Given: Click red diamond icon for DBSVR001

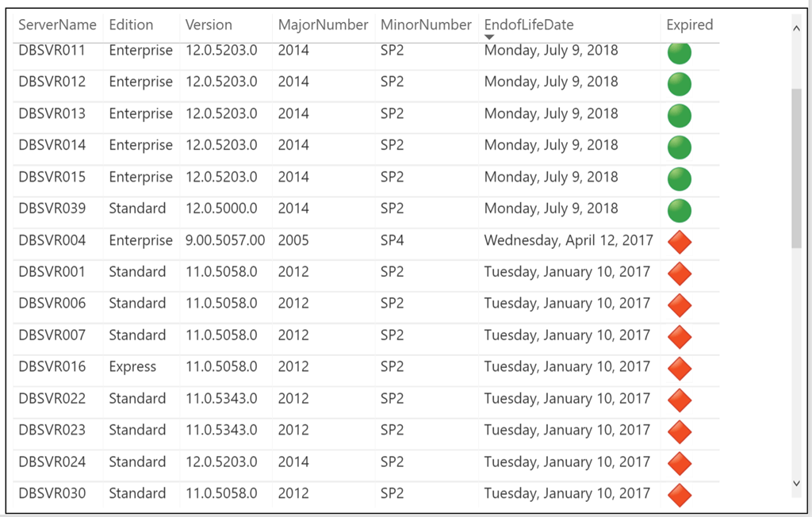Looking at the screenshot, I should tap(680, 274).
